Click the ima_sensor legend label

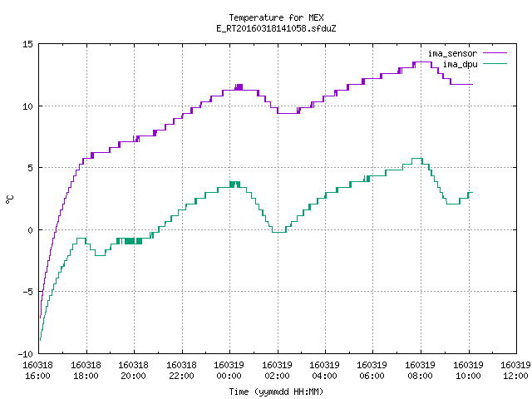click(452, 53)
